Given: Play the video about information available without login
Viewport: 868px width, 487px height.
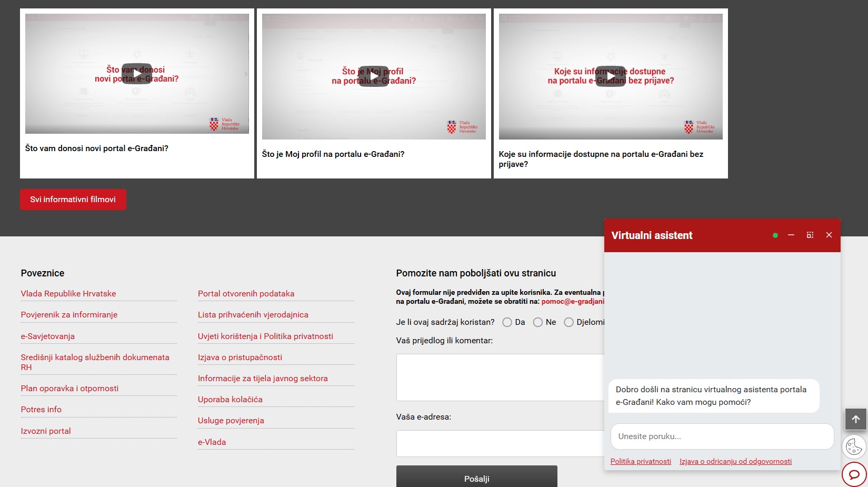Looking at the screenshot, I should point(611,76).
